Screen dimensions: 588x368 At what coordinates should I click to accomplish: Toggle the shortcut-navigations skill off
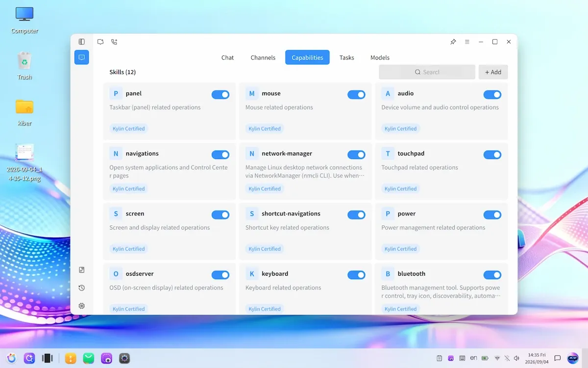[x=356, y=215]
